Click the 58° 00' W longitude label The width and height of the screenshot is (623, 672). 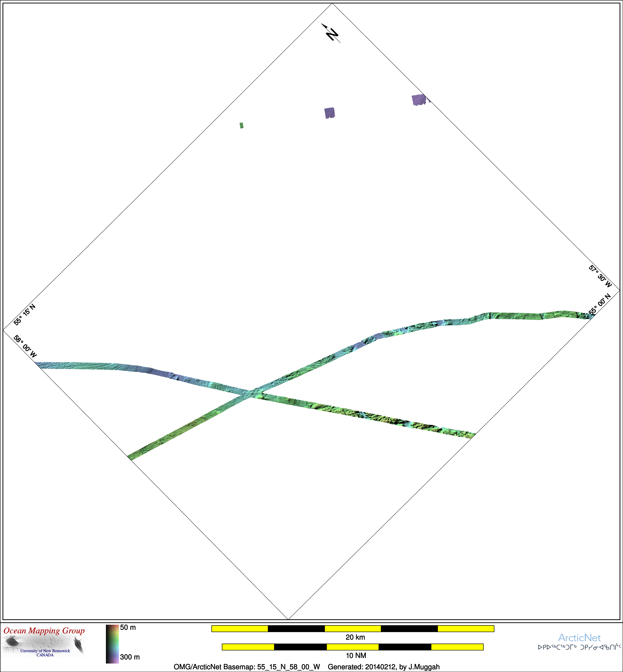click(25, 346)
